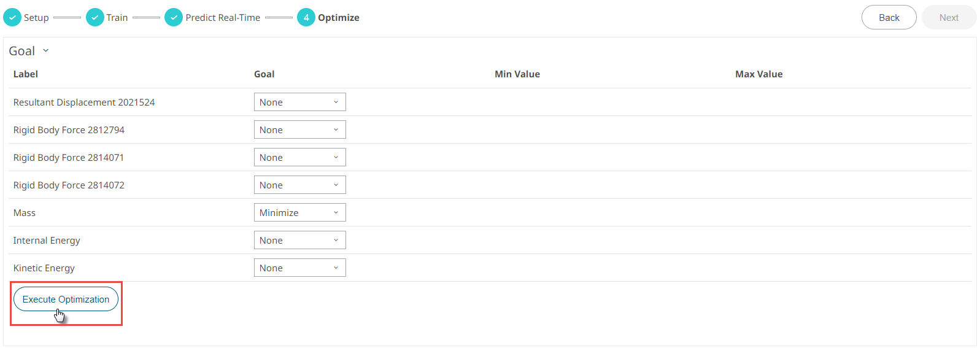Click the step 4 Optimize circle icon
This screenshot has height=348, width=980.
(x=306, y=18)
